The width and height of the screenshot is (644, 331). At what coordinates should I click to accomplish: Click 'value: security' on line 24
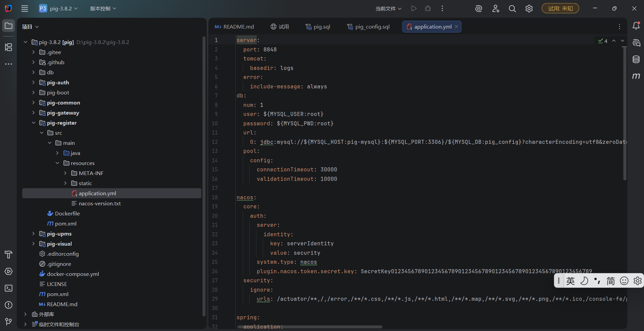[295, 253]
